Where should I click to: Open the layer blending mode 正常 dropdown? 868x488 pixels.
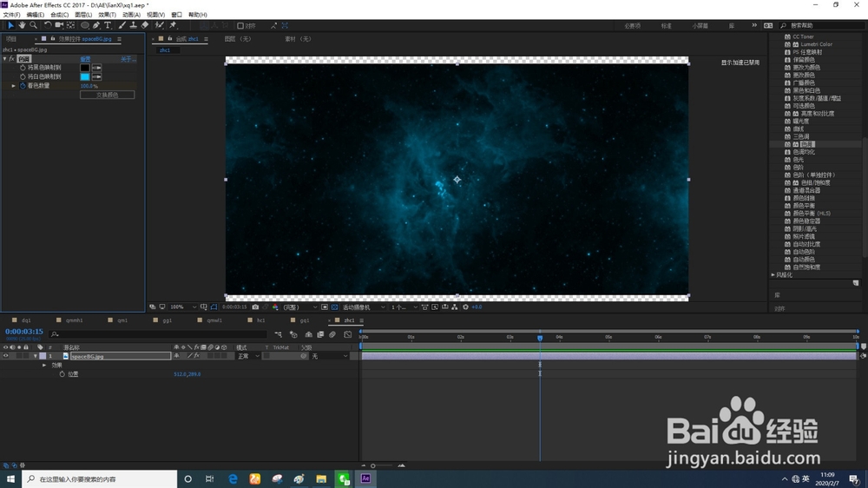click(248, 356)
